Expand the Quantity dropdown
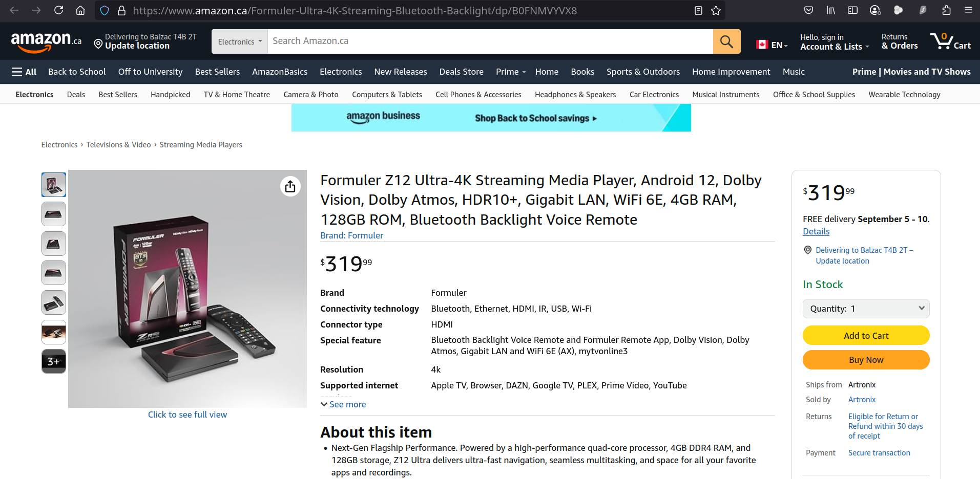The image size is (980, 479). click(x=866, y=309)
